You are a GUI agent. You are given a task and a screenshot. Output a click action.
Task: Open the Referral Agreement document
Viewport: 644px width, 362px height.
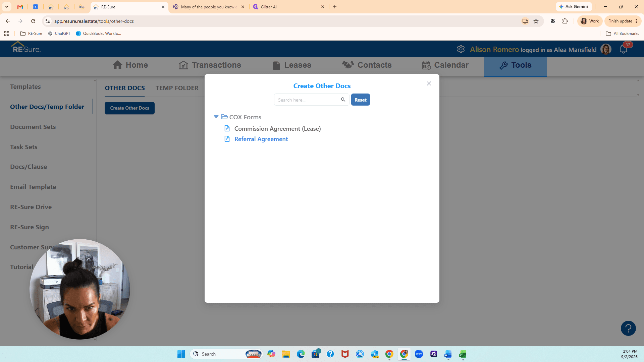coord(261,139)
